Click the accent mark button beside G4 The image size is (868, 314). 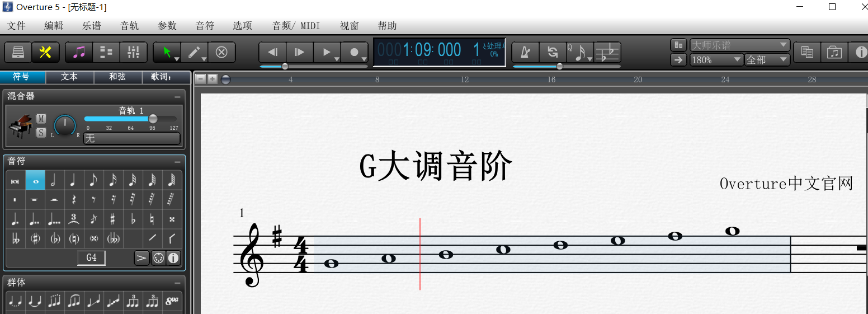[142, 258]
